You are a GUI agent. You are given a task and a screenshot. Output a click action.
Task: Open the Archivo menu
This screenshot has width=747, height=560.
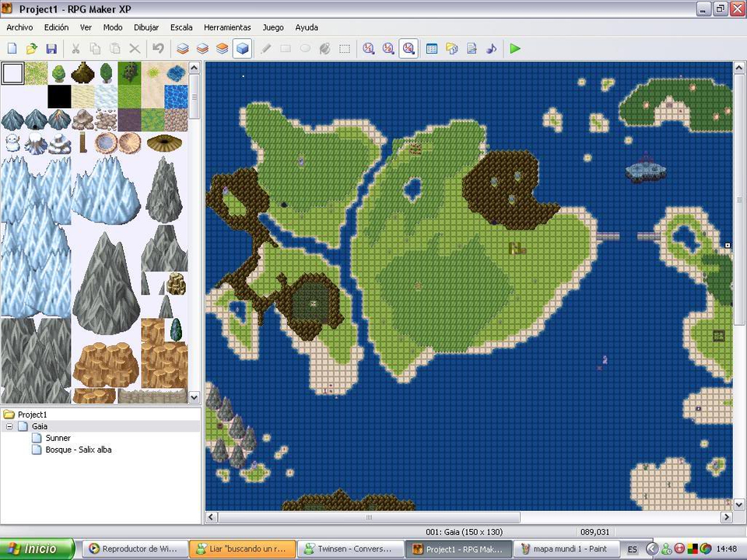(19, 27)
